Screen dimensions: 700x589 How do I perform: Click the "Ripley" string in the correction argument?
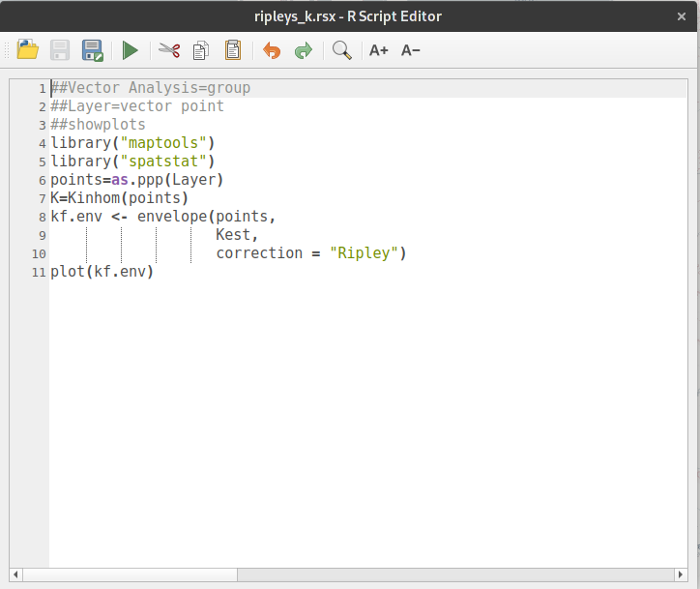364,253
